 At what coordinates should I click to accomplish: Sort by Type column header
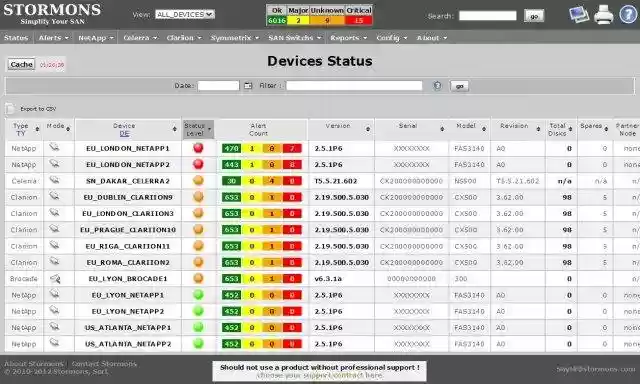pyautogui.click(x=24, y=129)
